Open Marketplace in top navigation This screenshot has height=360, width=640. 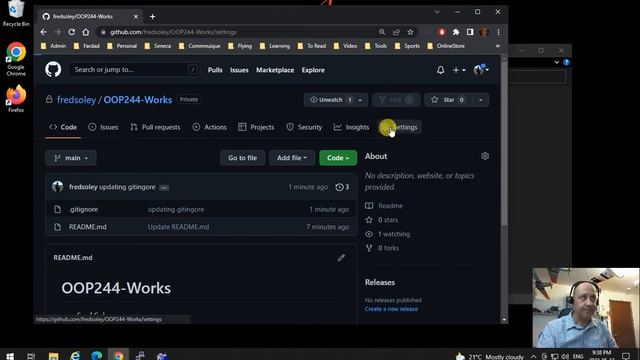click(275, 70)
